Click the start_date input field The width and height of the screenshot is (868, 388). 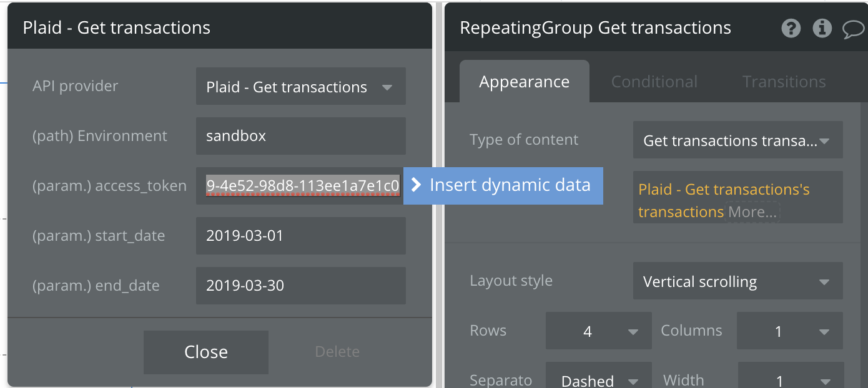pos(300,236)
